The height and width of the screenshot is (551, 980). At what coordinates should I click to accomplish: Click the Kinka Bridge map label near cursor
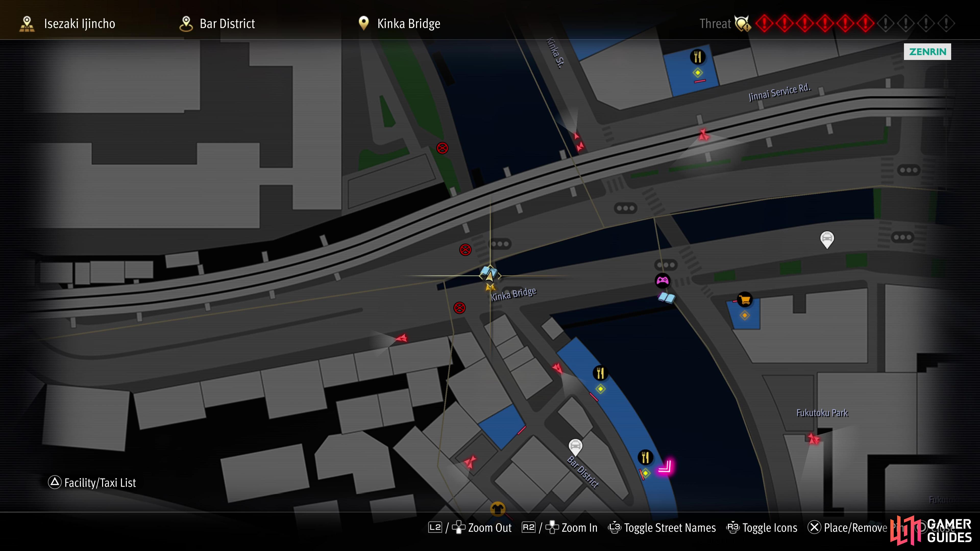point(513,294)
